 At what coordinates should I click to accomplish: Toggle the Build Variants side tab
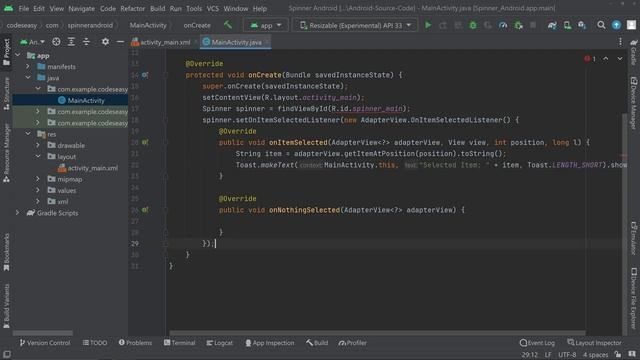[7, 306]
